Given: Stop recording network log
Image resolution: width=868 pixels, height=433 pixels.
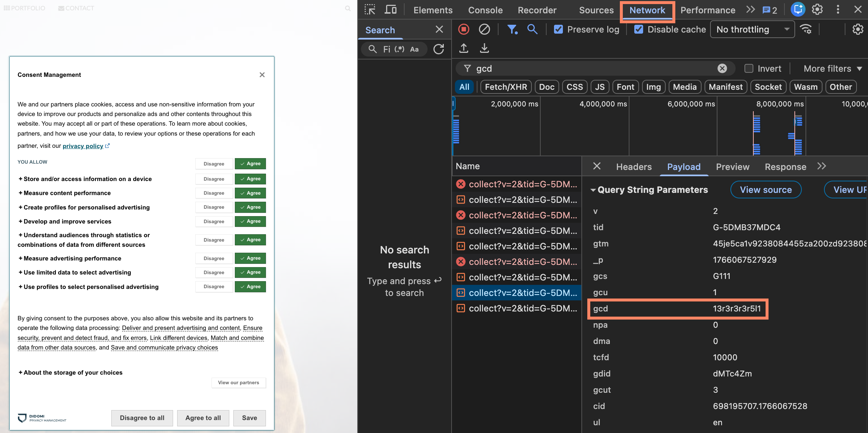Looking at the screenshot, I should [463, 29].
